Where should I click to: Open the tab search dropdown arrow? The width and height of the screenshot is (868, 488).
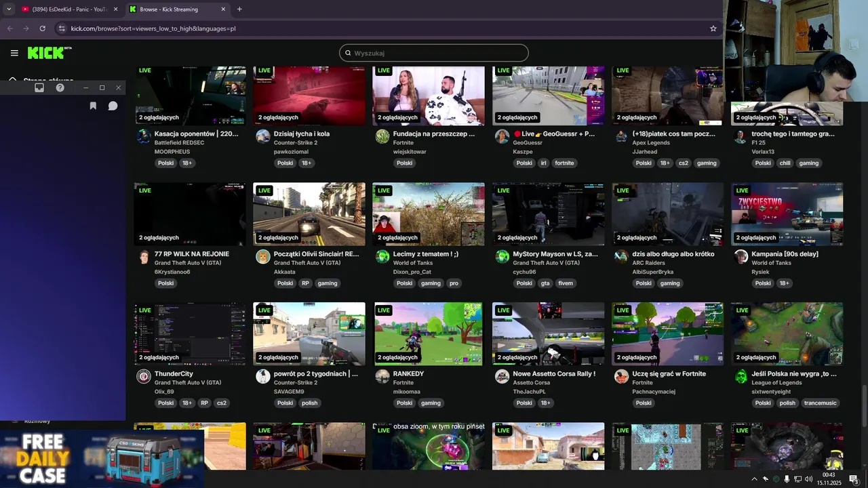click(x=9, y=9)
